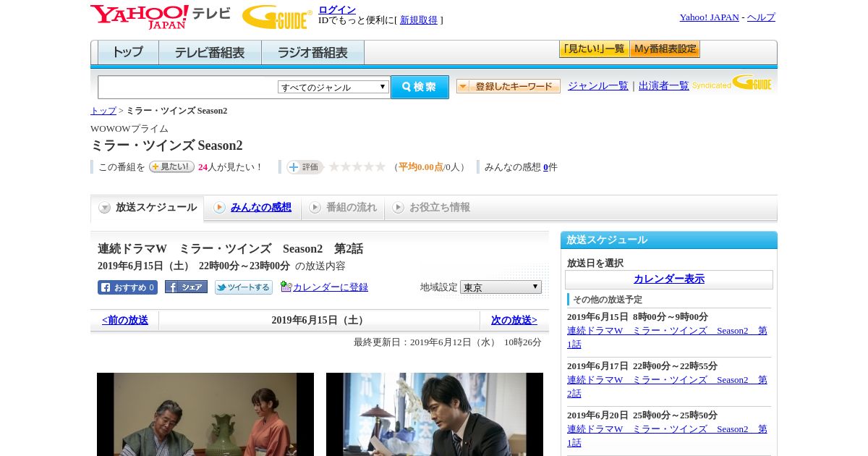868x456 pixels.
Task: Click the 新規取得 link
Action: click(x=419, y=20)
